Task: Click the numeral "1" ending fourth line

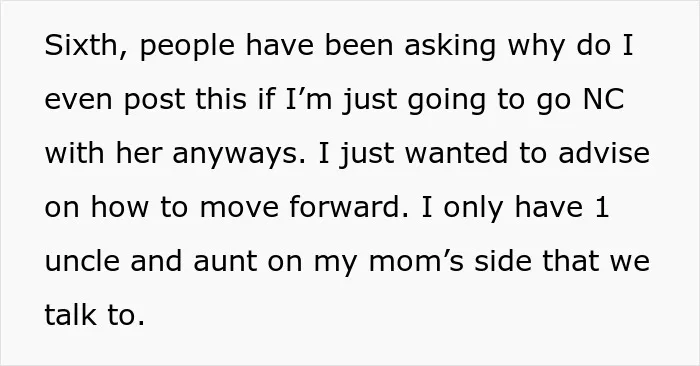Action: pyautogui.click(x=601, y=207)
